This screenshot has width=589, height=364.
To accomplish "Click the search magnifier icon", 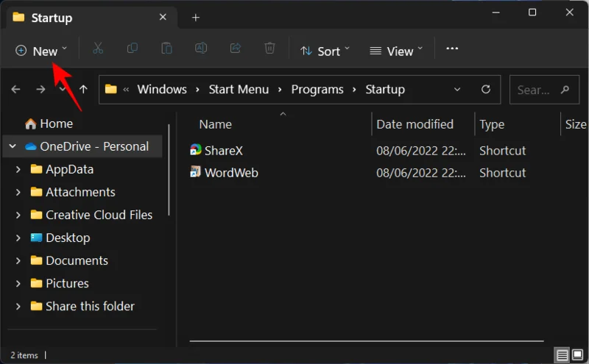I will (565, 90).
